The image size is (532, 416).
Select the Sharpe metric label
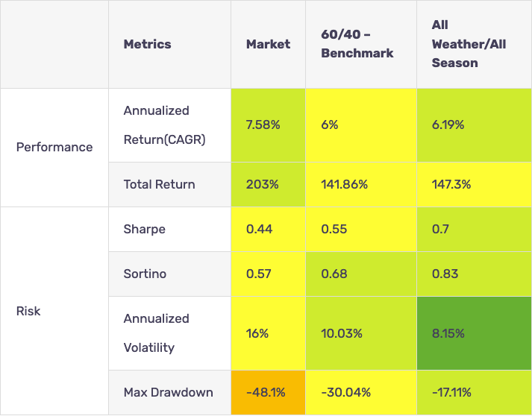[145, 229]
